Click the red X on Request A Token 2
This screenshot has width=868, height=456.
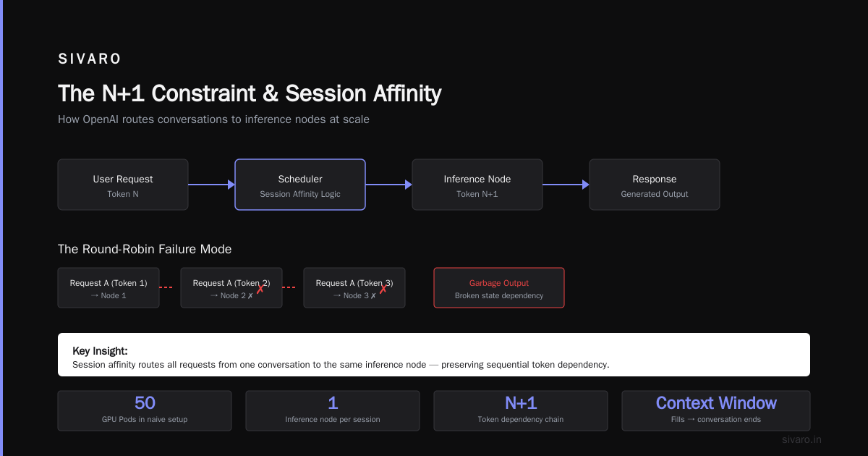coord(260,289)
